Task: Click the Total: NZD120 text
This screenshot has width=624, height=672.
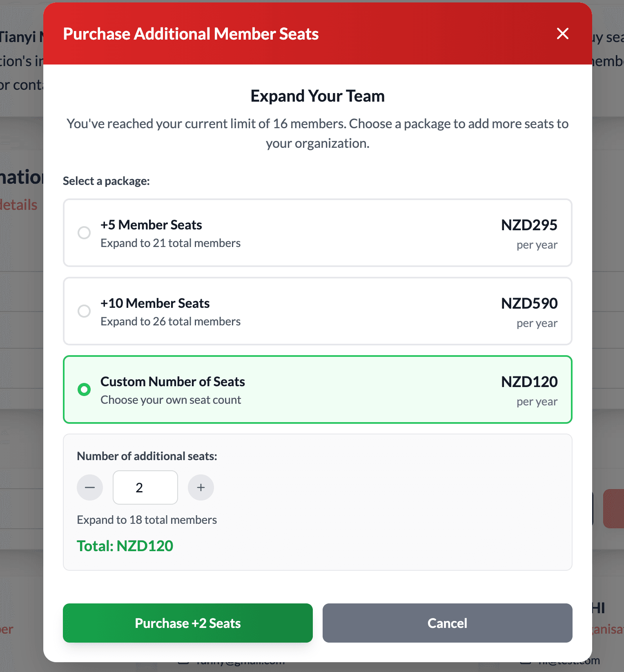Action: [125, 545]
